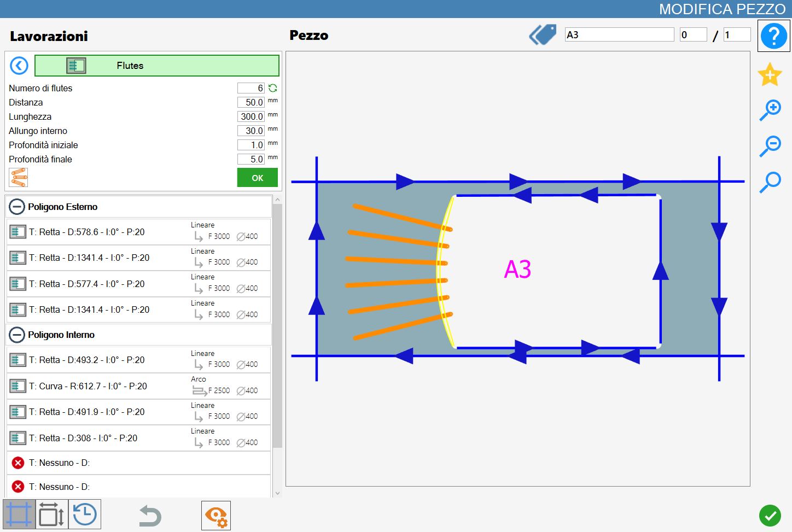This screenshot has height=532, width=792.
Task: Refresh the number of flutes
Action: 272,88
